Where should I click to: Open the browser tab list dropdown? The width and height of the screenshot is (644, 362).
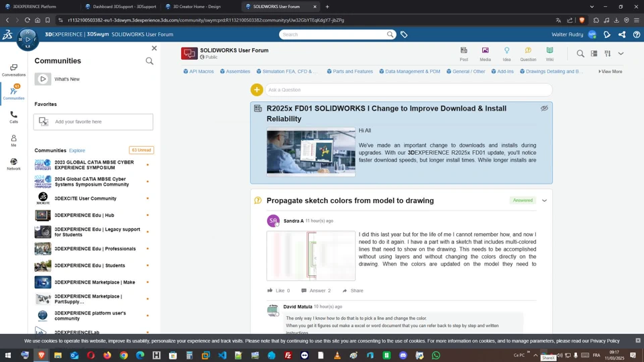coord(592,7)
